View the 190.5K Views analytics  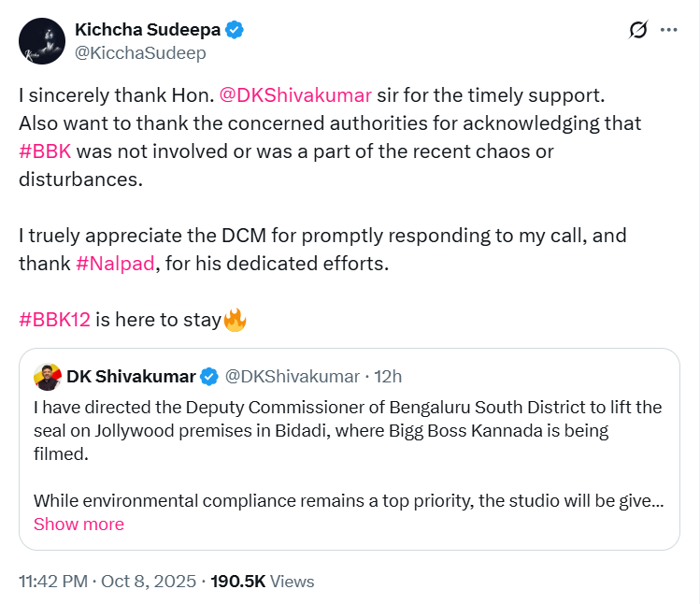(x=263, y=582)
